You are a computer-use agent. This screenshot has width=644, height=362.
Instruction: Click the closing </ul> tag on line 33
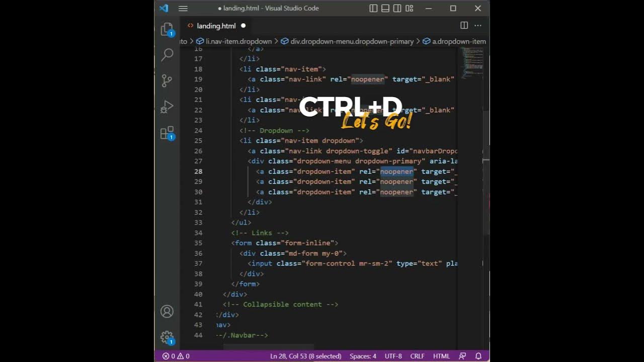tap(241, 222)
